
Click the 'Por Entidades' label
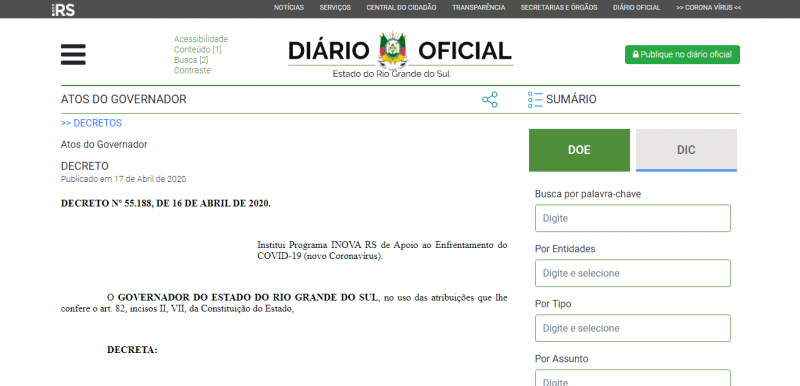[x=565, y=249]
